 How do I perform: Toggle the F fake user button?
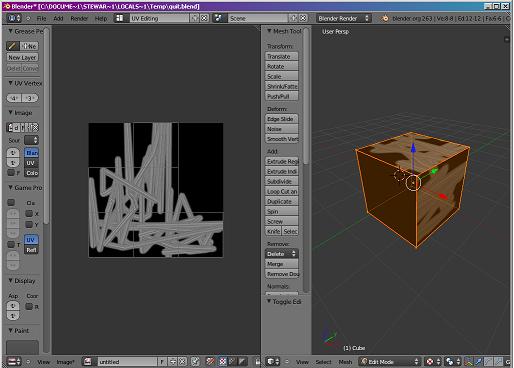coord(162,361)
